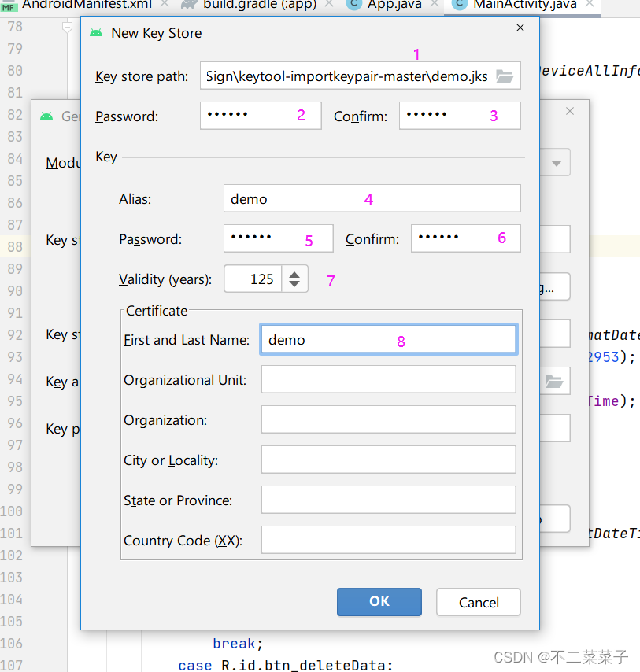The width and height of the screenshot is (640, 672).
Task: Open the Module dropdown in the background dialog
Action: 554,162
